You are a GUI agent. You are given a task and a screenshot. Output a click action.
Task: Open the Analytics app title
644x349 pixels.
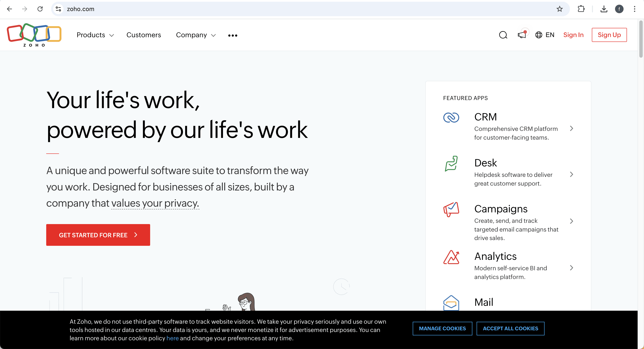click(x=495, y=256)
